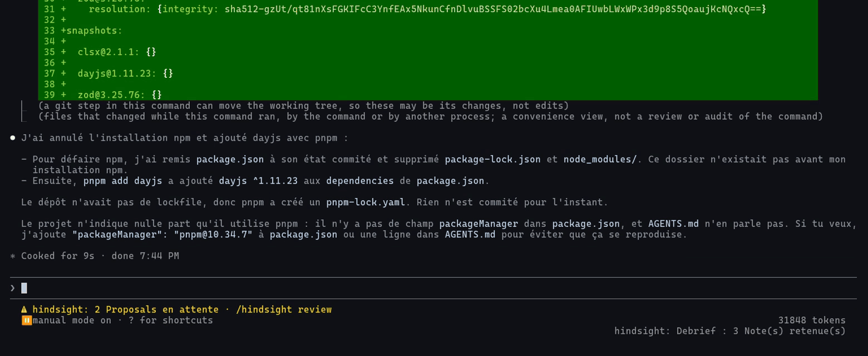Click diff line 35 "clsx@2.1.1: {}"

[x=117, y=52]
